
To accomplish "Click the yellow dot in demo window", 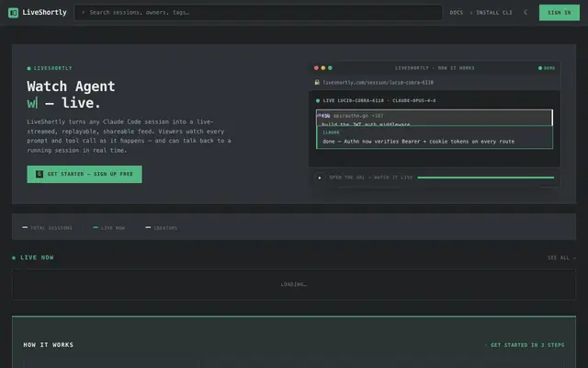I will [322, 68].
